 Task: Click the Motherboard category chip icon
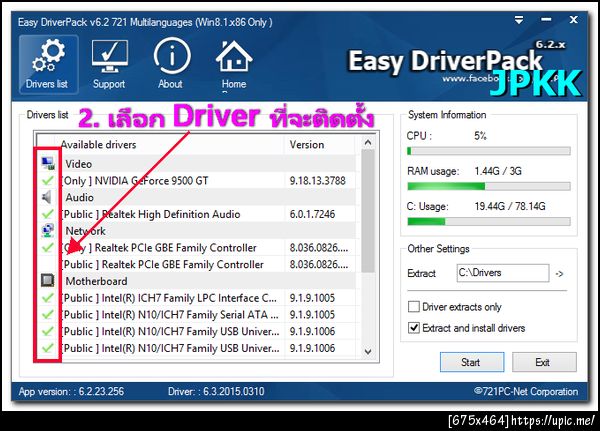pos(48,281)
